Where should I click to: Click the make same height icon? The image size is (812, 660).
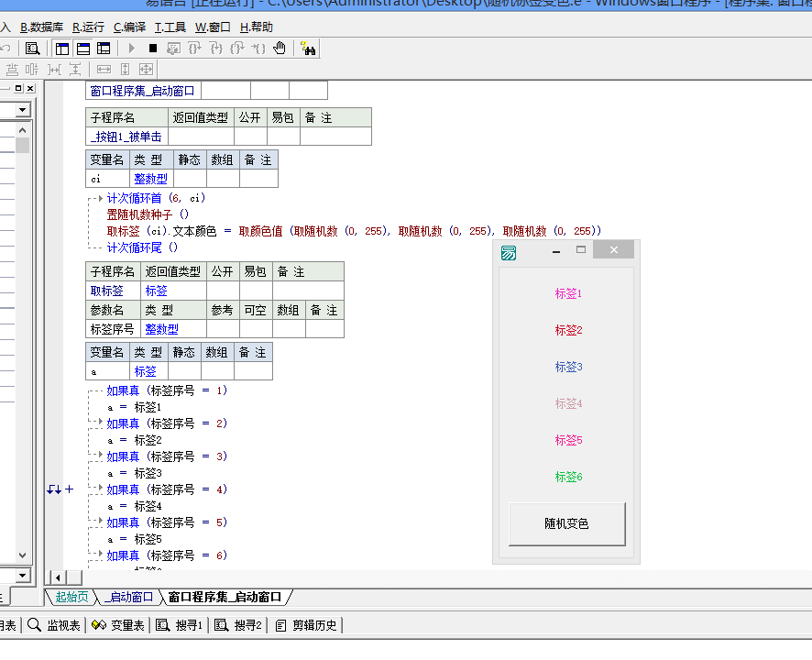[x=126, y=70]
